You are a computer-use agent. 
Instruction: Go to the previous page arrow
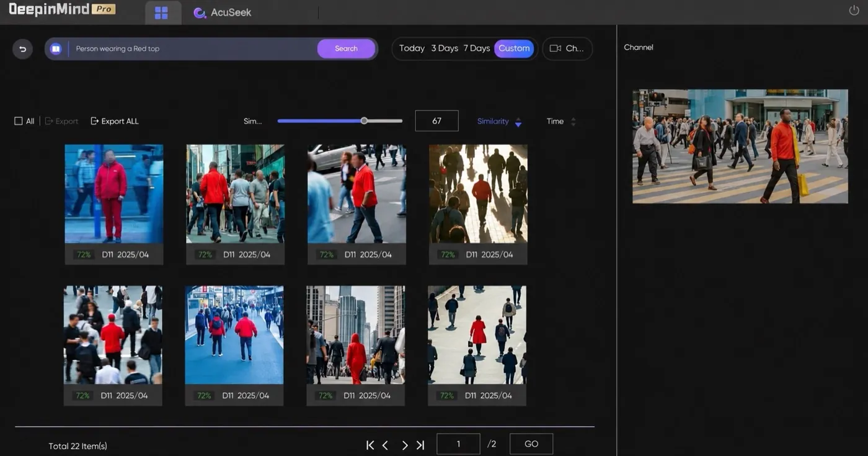[x=385, y=445]
